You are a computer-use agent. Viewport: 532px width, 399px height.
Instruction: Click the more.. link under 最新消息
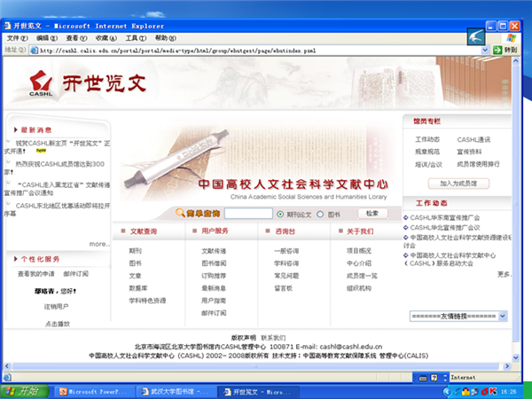pos(99,244)
